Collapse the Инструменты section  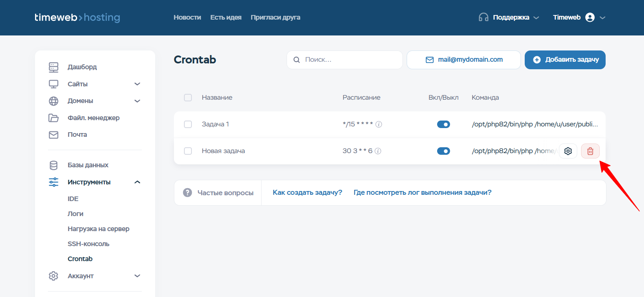pyautogui.click(x=137, y=182)
